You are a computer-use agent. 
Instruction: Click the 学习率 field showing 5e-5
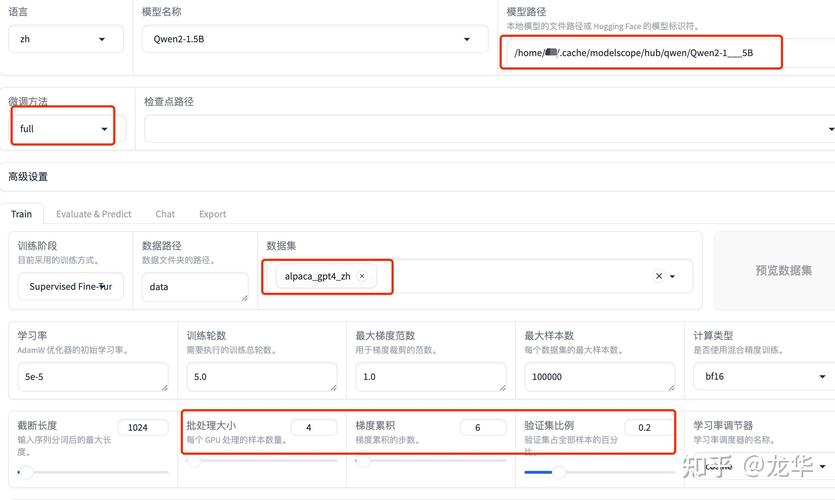point(93,376)
